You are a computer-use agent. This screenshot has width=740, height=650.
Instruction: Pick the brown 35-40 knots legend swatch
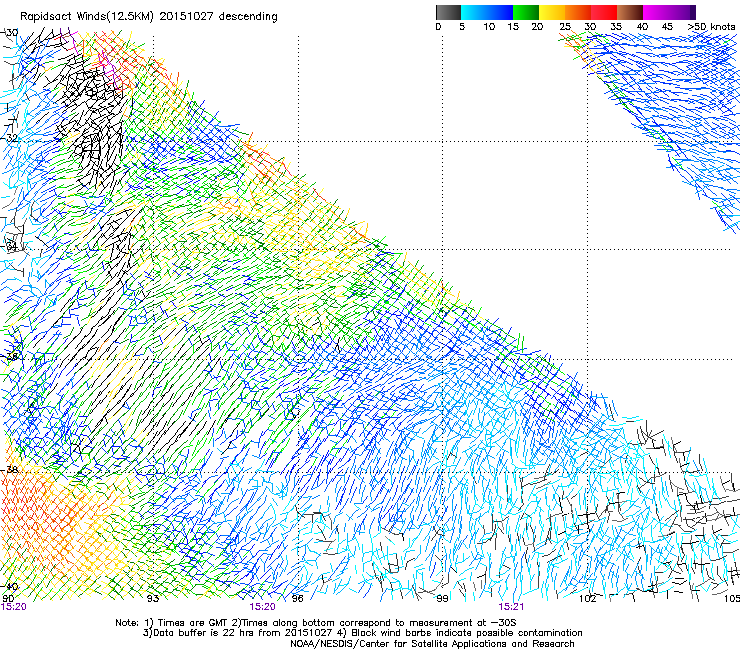(630, 12)
